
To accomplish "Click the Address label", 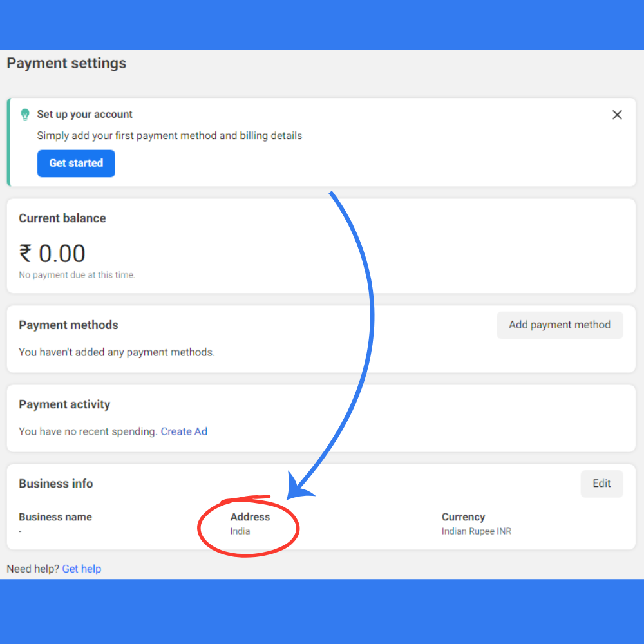I will point(250,517).
